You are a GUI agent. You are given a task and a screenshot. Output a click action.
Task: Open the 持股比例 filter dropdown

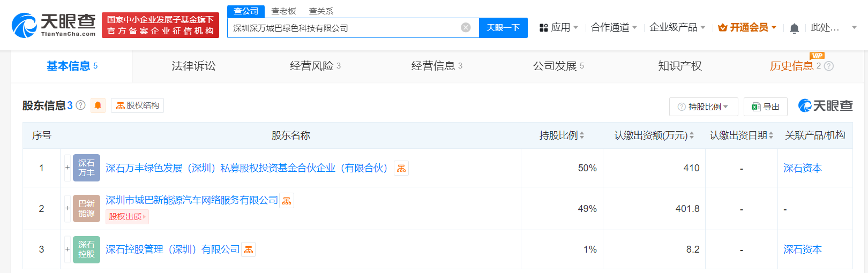coord(704,107)
